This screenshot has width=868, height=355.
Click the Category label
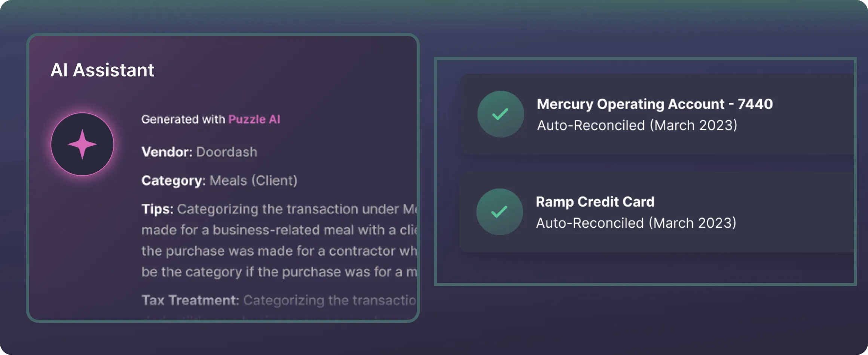click(174, 180)
